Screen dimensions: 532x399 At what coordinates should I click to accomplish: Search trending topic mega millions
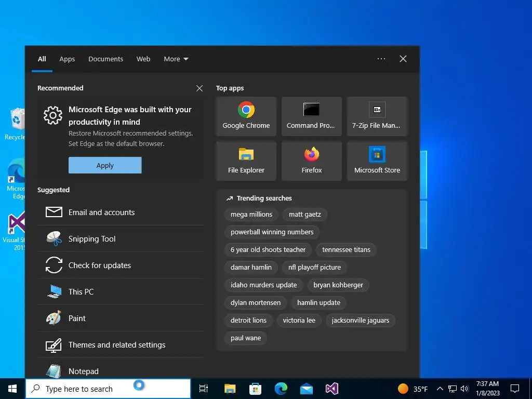coord(251,215)
